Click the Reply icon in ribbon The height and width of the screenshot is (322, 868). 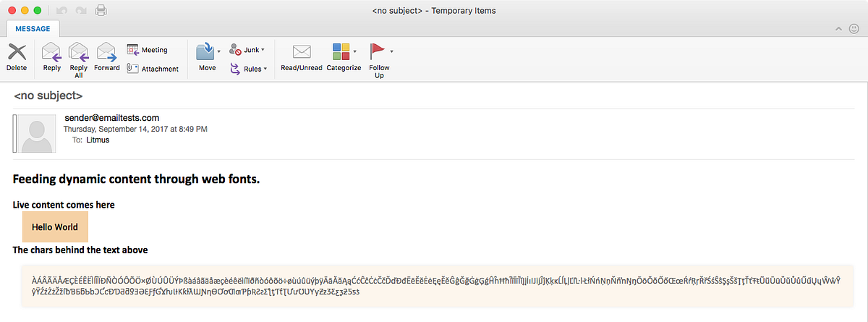51,54
